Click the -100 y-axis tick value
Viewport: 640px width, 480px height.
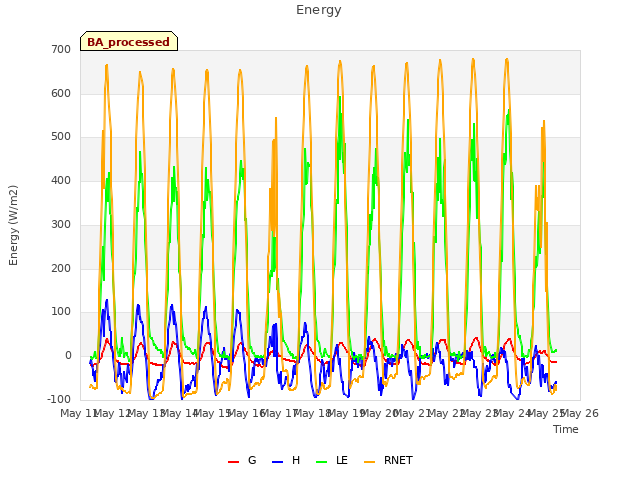point(59,399)
